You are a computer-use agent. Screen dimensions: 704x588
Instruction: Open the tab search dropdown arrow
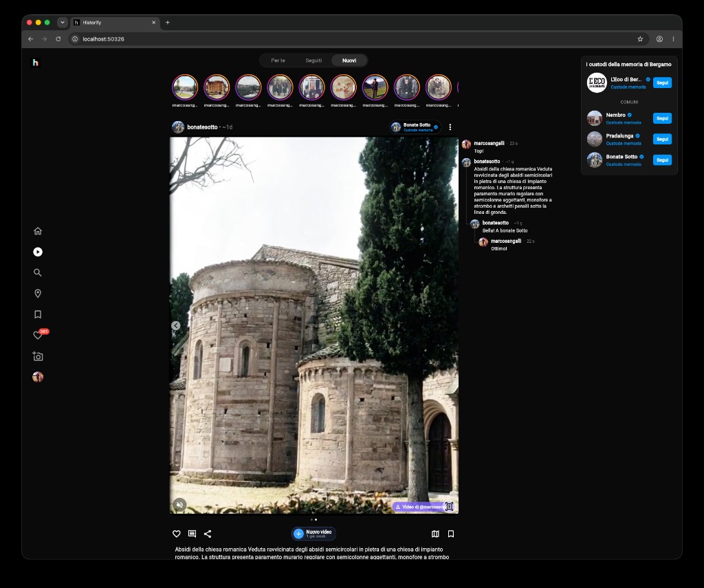[x=63, y=23]
